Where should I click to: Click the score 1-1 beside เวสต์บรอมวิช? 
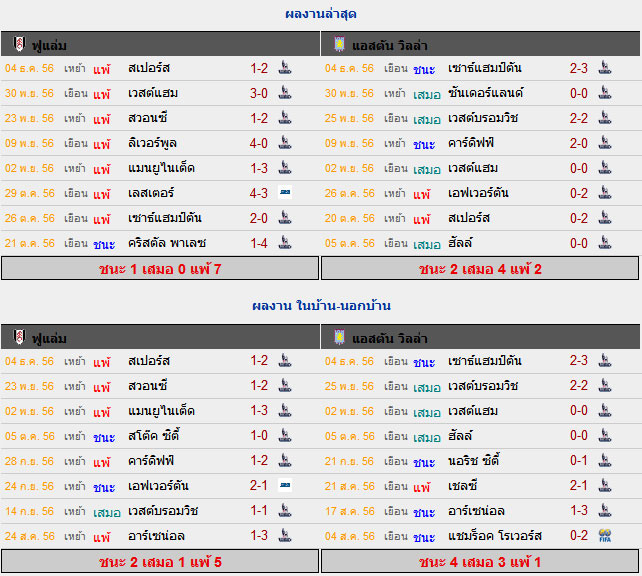(259, 510)
